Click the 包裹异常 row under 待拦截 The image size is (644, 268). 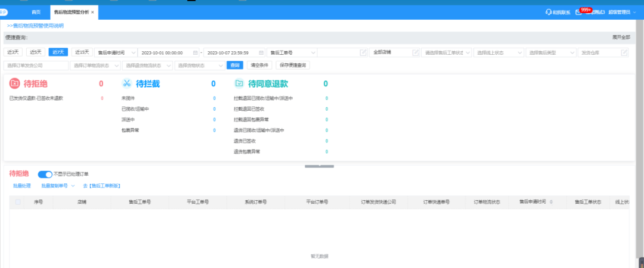[x=168, y=130]
